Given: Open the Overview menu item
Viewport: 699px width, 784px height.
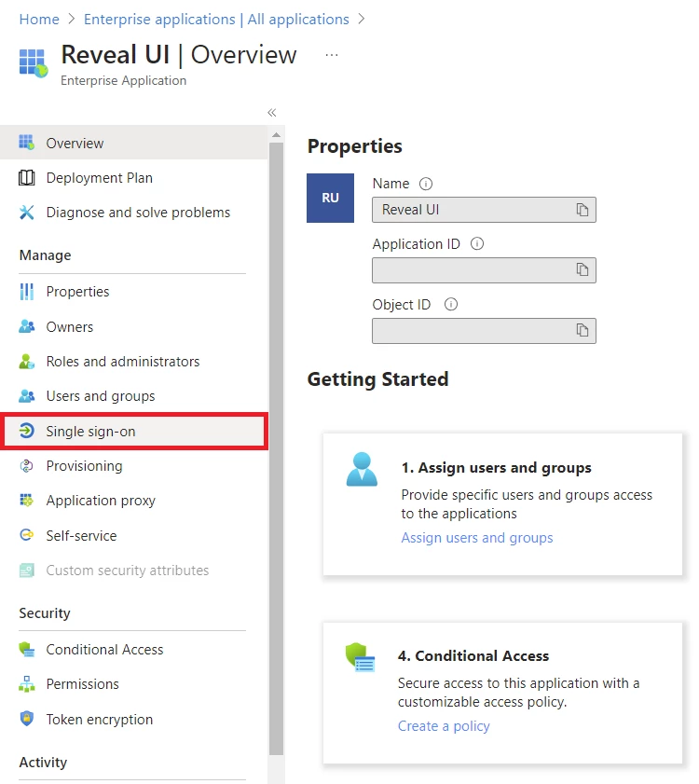Looking at the screenshot, I should (133, 143).
